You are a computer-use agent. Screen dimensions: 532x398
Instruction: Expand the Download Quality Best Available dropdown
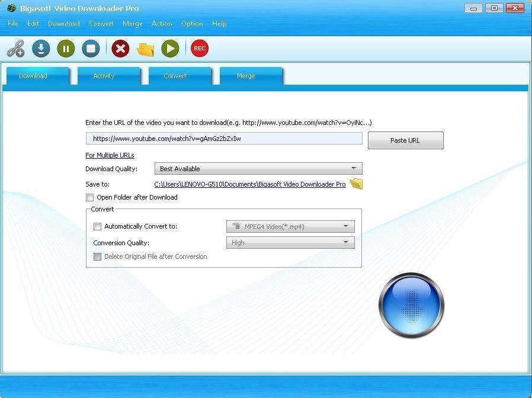(x=258, y=169)
